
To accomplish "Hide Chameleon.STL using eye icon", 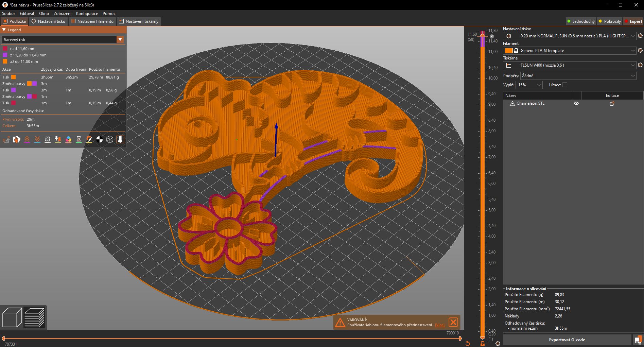I will coord(576,103).
